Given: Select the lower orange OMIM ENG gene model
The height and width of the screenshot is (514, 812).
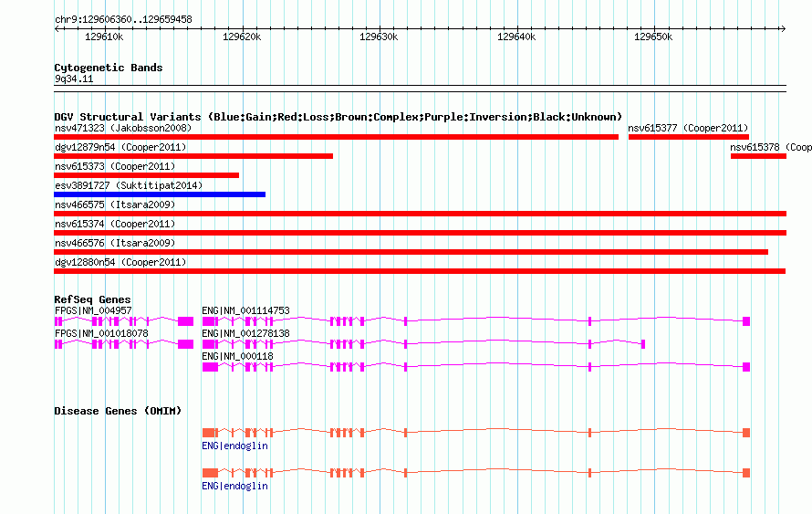Looking at the screenshot, I should 476,473.
